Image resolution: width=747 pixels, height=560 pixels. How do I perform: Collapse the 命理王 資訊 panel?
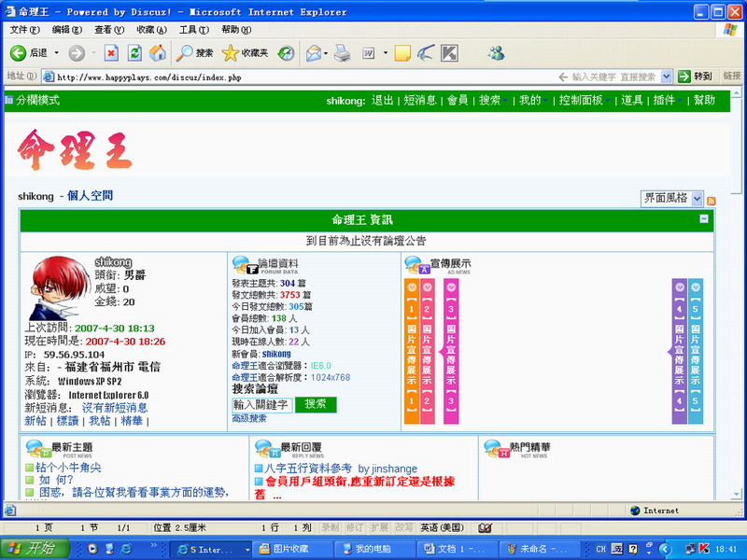click(x=704, y=218)
